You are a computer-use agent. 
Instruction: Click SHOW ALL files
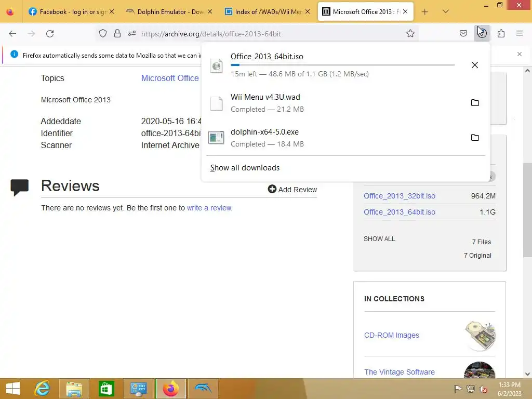379,239
